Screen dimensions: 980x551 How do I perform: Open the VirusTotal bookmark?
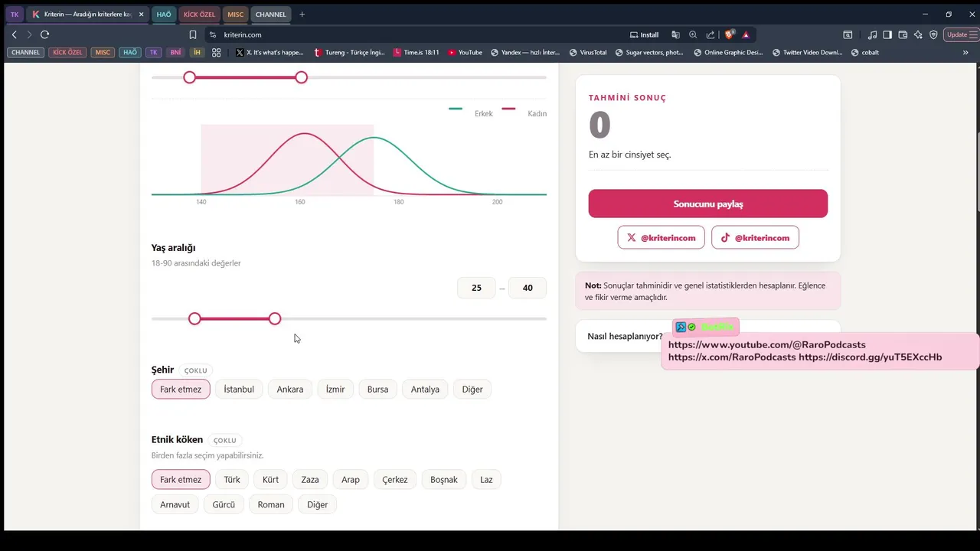pos(587,53)
